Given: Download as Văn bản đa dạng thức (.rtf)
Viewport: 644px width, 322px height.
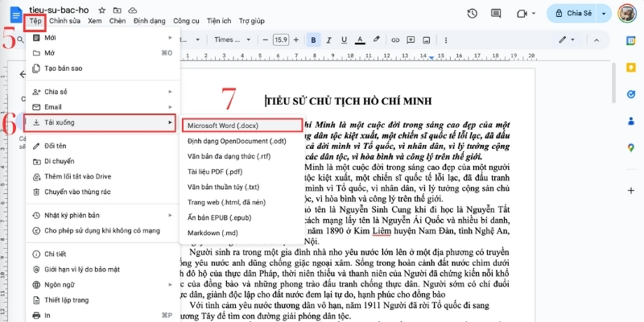Looking at the screenshot, I should click(242, 156).
